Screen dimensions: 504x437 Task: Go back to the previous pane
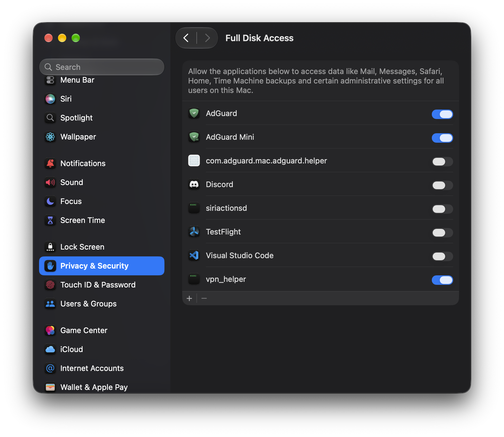tap(186, 38)
